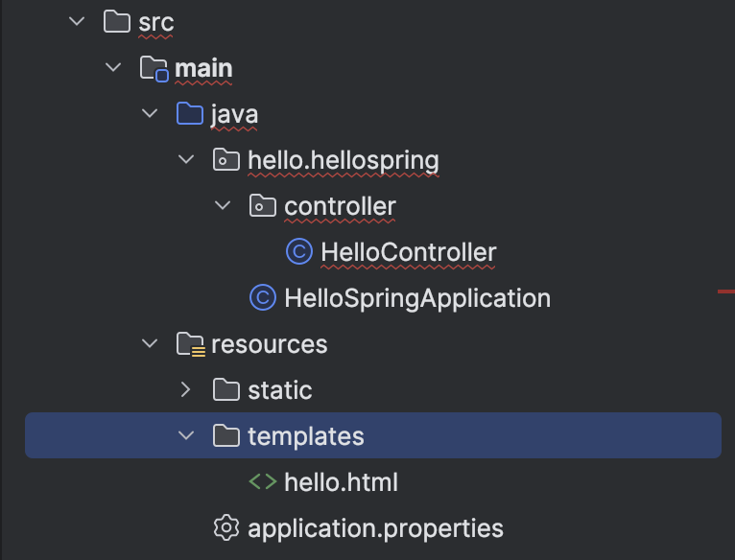The height and width of the screenshot is (560, 735).
Task: Select application.properties in the tree
Action: click(x=375, y=528)
